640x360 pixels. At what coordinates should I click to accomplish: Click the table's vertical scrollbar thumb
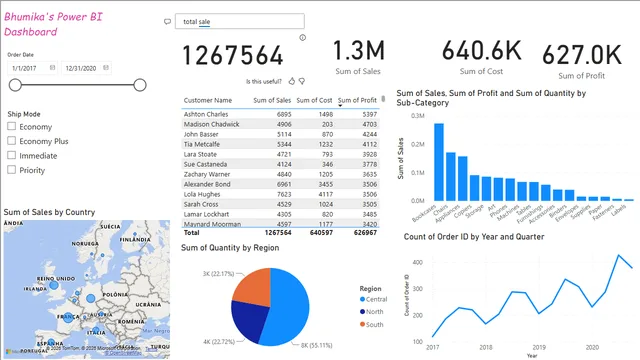pyautogui.click(x=383, y=99)
